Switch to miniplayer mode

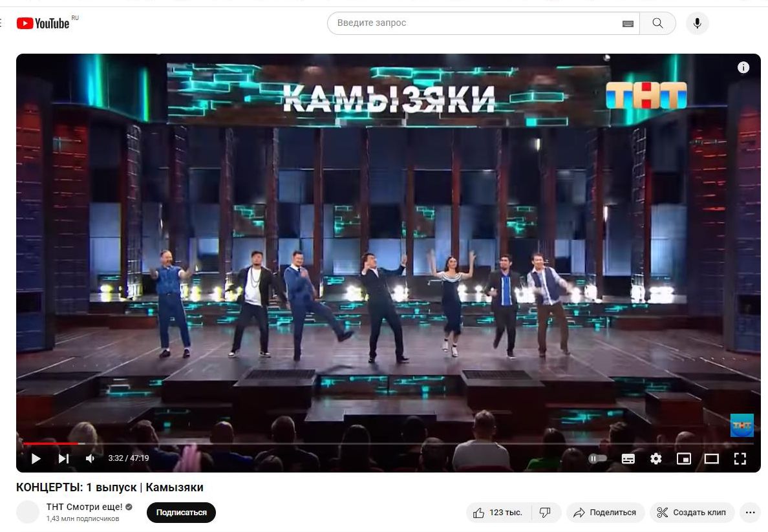point(684,458)
